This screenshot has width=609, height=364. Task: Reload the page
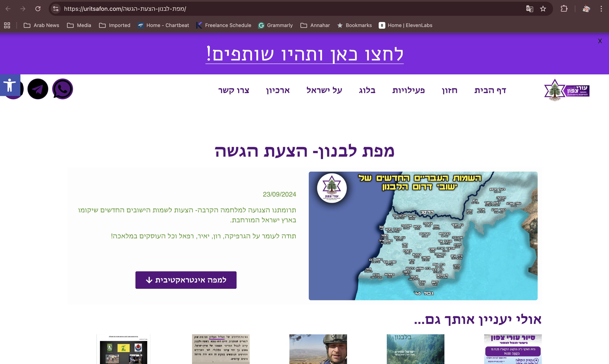pos(38,9)
